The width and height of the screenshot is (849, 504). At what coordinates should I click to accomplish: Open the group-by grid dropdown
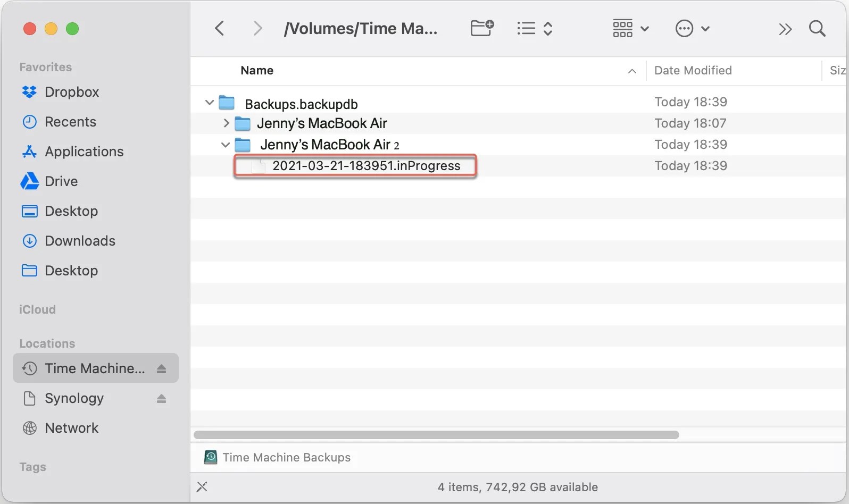pos(630,28)
